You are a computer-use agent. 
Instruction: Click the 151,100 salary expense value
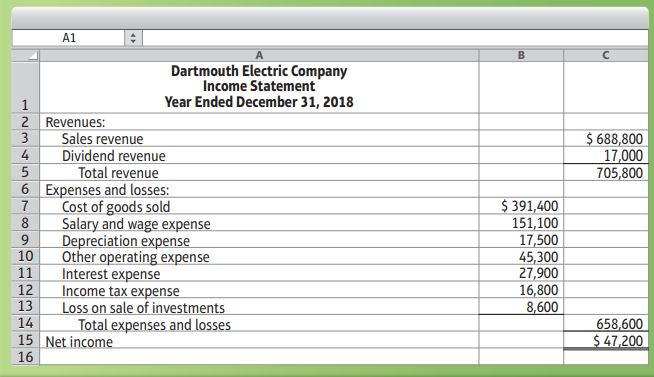coord(535,223)
